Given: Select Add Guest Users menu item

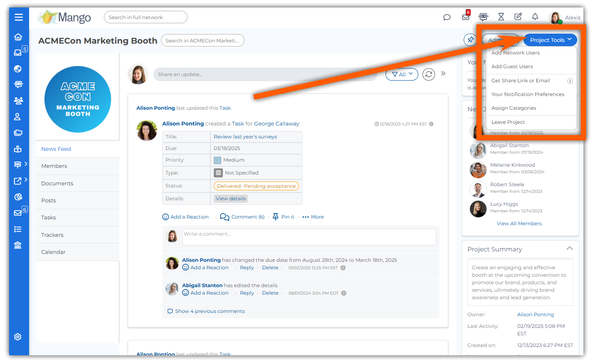Looking at the screenshot, I should point(512,66).
